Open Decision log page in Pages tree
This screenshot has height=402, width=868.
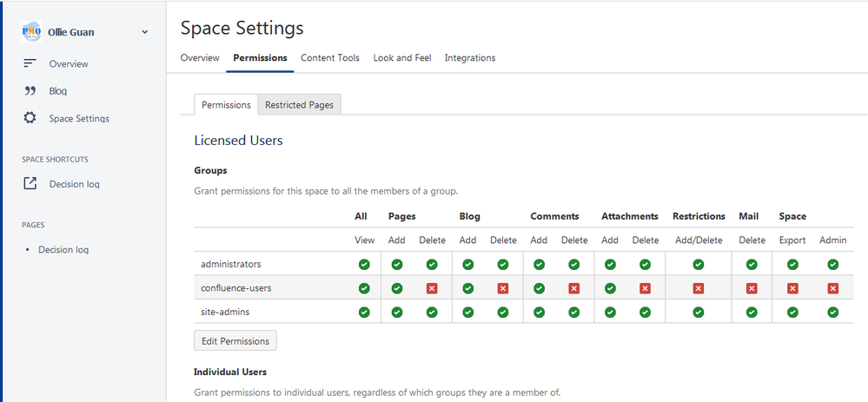point(63,249)
